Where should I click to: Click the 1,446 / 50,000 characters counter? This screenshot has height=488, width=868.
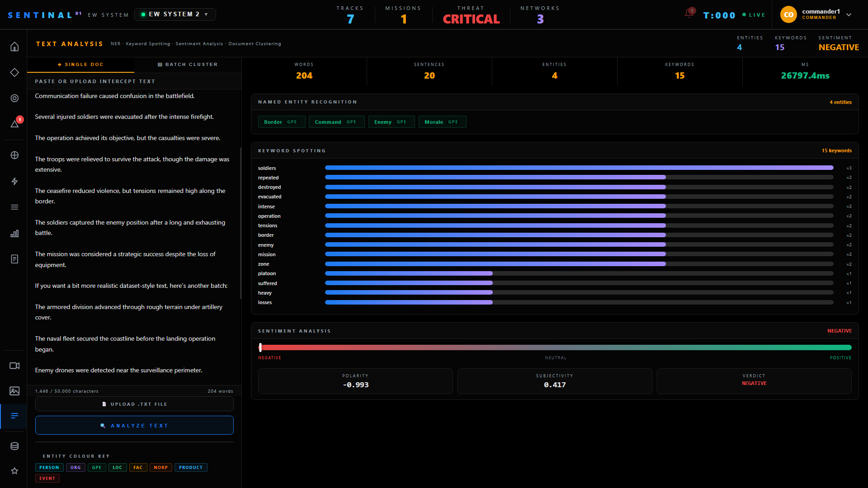[66, 391]
